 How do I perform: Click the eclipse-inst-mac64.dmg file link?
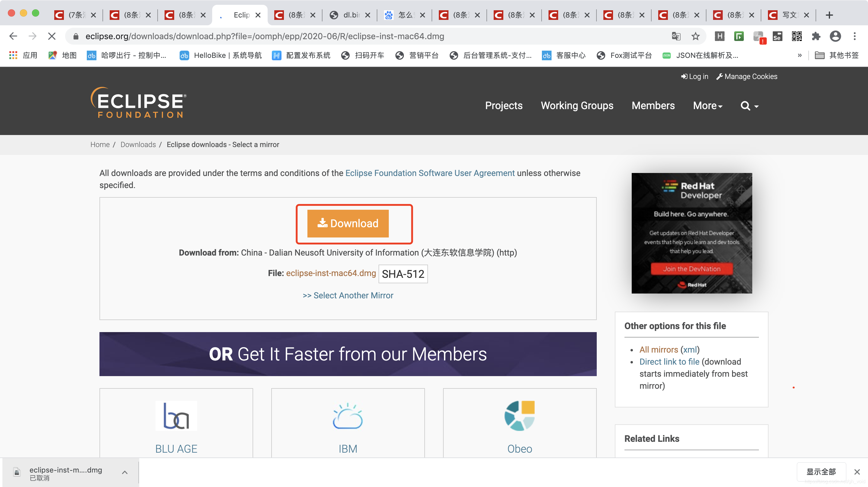click(x=331, y=273)
